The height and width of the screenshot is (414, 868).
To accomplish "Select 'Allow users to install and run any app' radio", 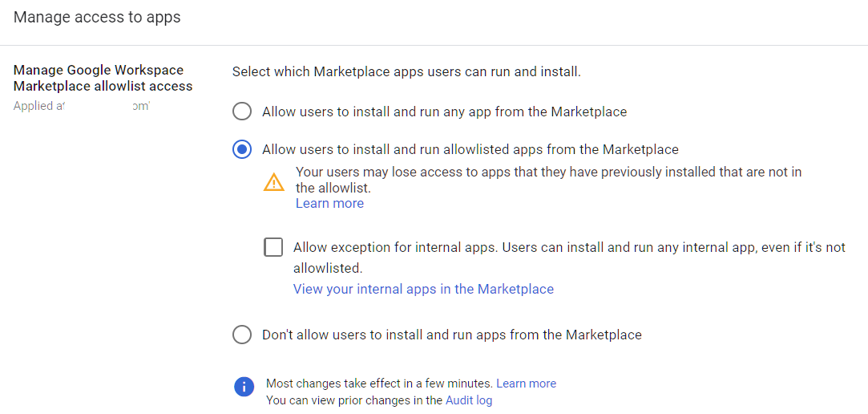I will [x=242, y=112].
